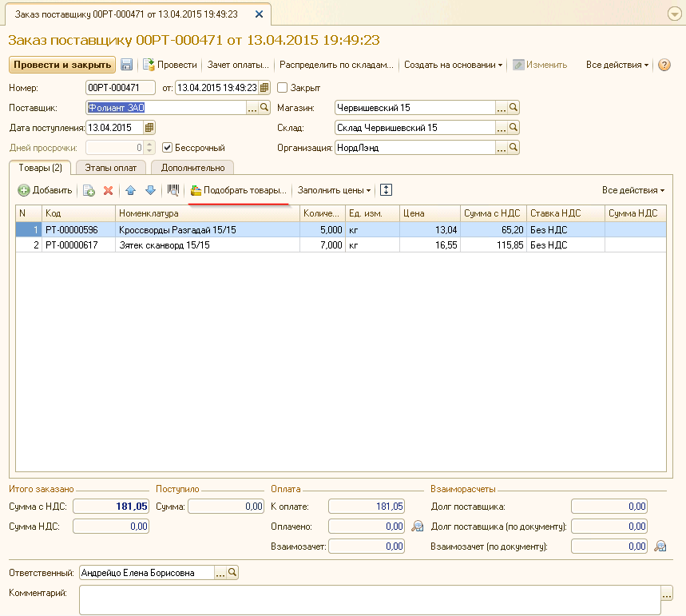
Task: Select the Зятек сканворд 15/15 row
Action: (208, 245)
